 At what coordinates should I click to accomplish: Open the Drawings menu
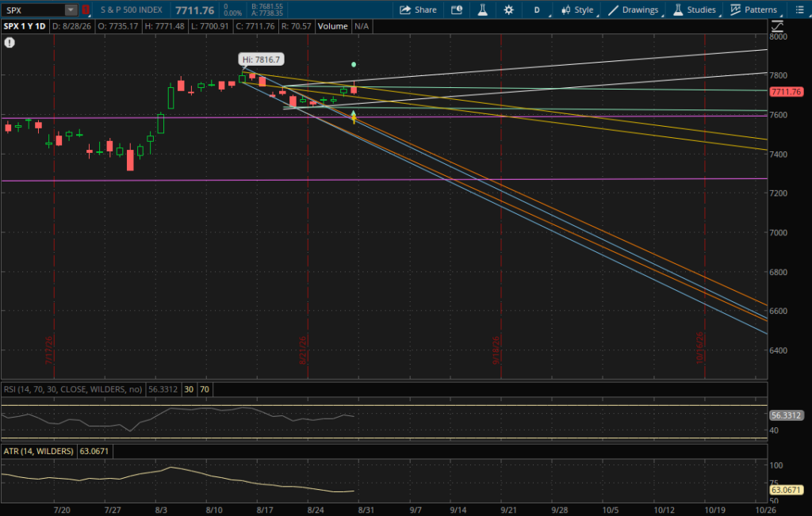634,10
